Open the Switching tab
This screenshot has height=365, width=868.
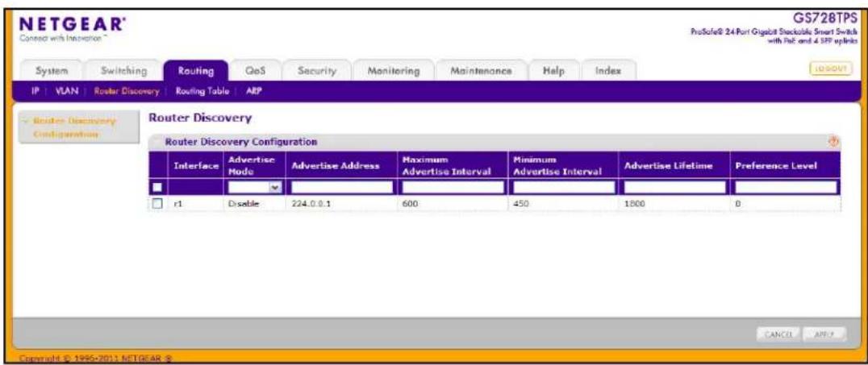coord(123,71)
